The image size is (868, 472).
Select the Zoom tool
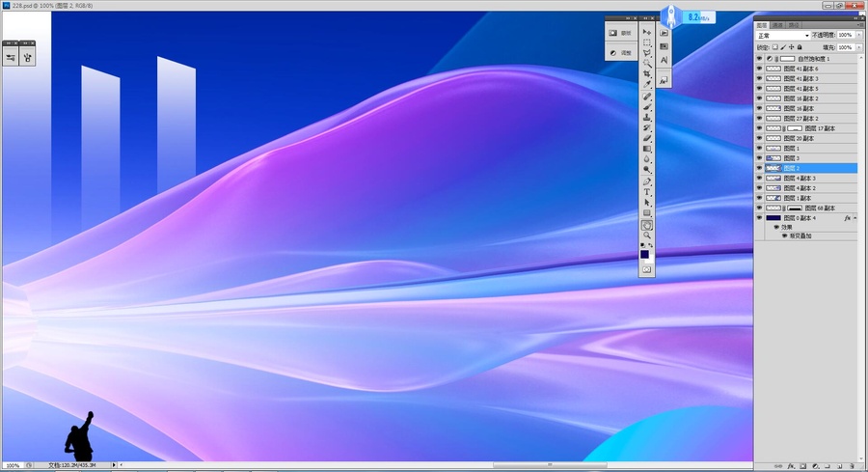(x=646, y=236)
